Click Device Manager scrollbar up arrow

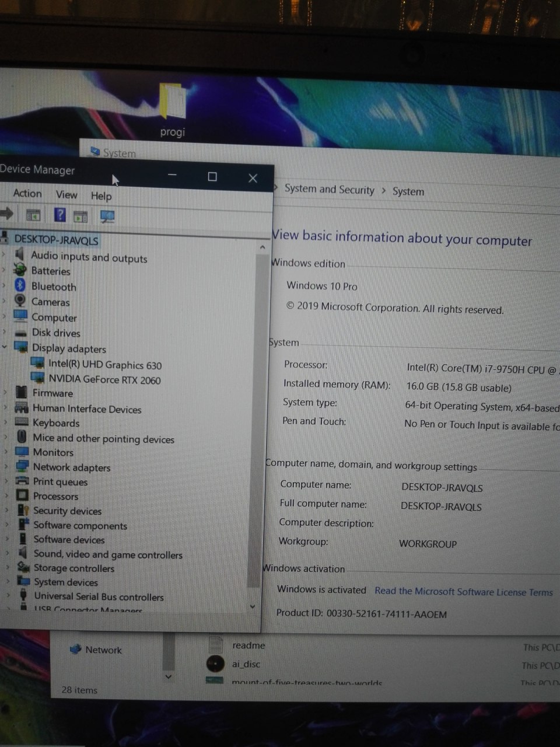point(262,247)
